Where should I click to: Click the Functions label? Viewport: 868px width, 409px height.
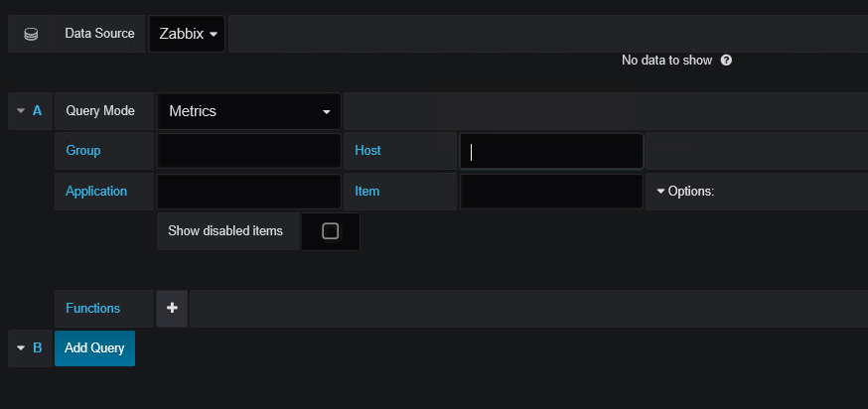(x=92, y=309)
